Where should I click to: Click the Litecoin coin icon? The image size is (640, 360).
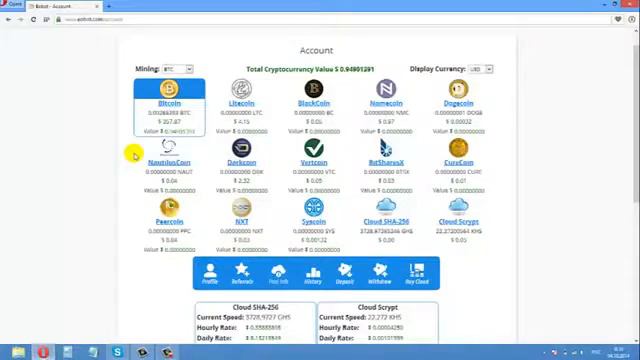tap(241, 89)
